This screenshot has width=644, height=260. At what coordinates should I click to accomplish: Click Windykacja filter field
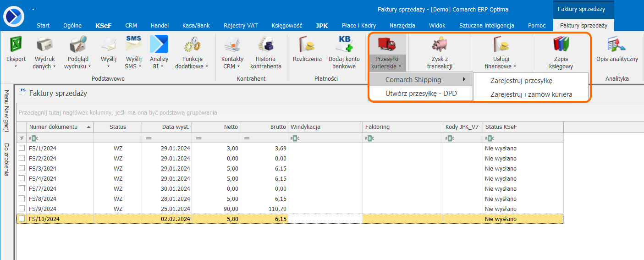325,138
